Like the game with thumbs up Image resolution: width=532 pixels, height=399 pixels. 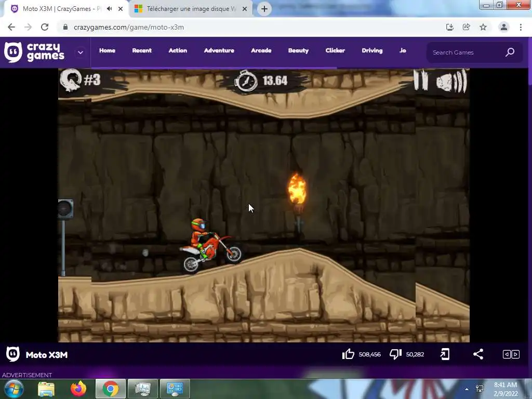(x=348, y=354)
